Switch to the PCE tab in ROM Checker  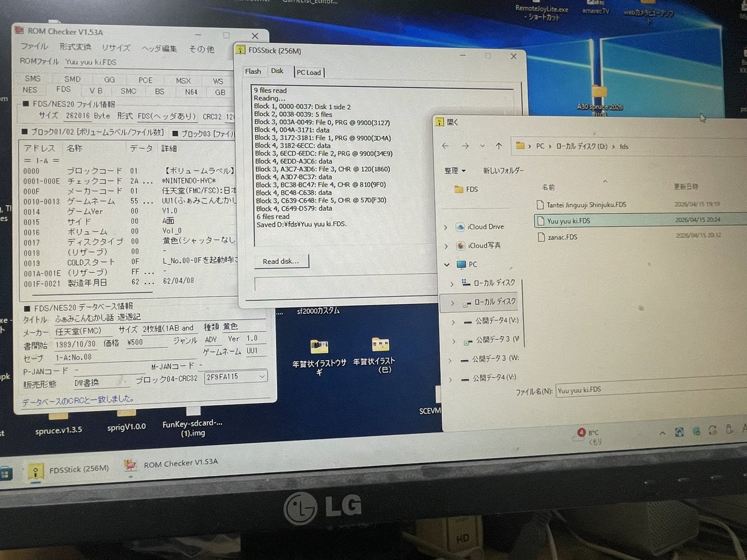pos(145,80)
